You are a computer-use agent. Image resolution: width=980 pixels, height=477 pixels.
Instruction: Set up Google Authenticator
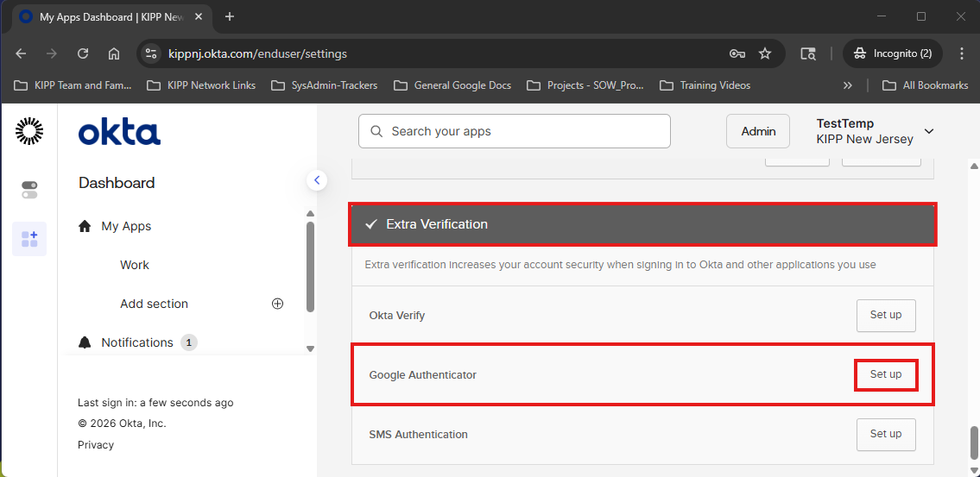click(885, 375)
